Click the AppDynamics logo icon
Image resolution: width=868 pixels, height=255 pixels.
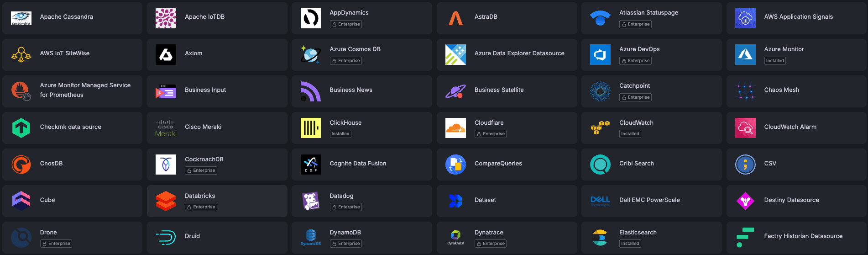(x=311, y=18)
